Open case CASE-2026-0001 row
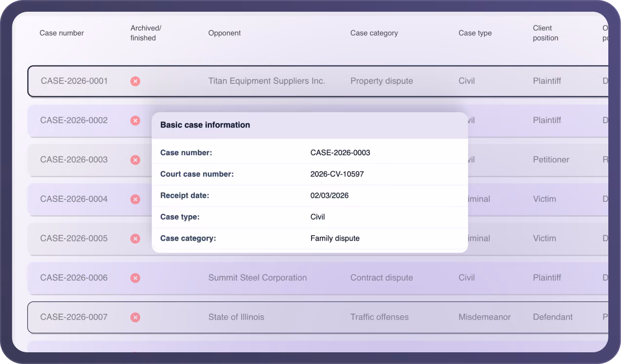 (x=318, y=81)
